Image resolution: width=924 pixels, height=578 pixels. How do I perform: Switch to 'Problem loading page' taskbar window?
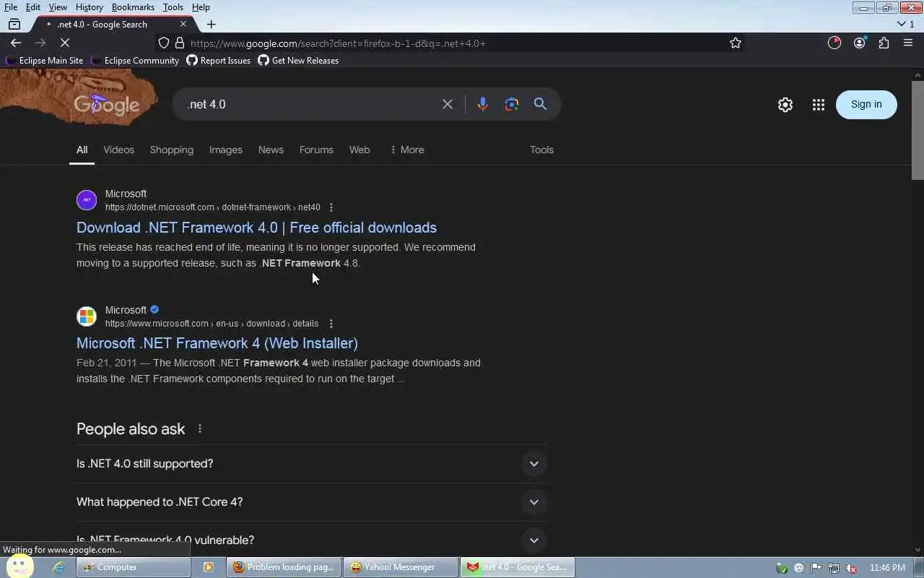click(284, 567)
